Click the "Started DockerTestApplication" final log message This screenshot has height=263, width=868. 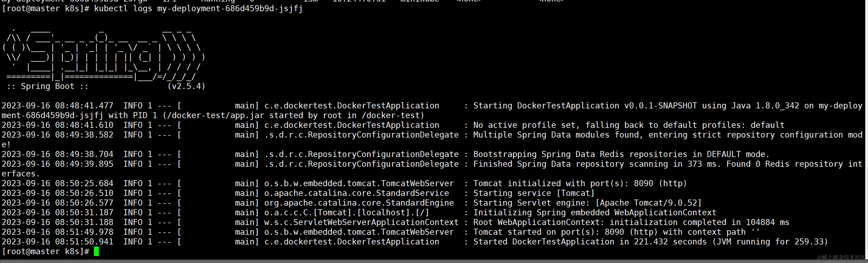(543, 242)
